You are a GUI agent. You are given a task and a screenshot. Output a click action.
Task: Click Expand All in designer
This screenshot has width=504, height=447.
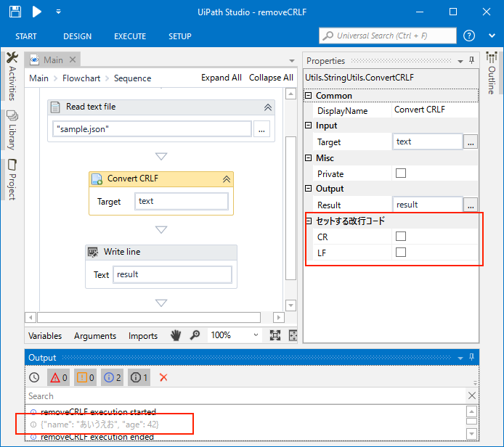click(x=221, y=78)
